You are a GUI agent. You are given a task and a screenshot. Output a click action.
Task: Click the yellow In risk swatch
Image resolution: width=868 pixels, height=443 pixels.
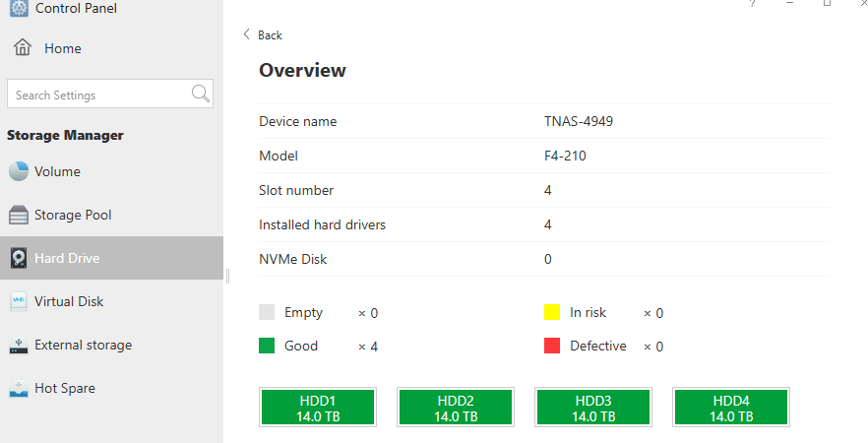click(552, 312)
